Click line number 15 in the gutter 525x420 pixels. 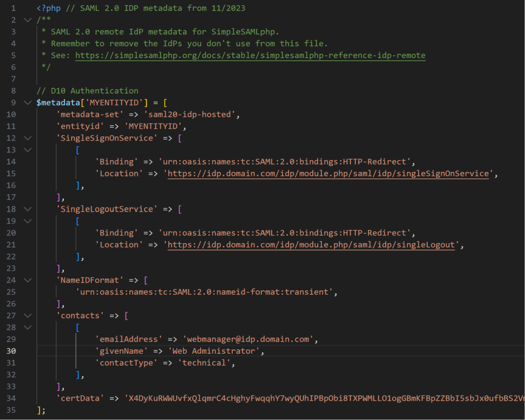(x=11, y=173)
